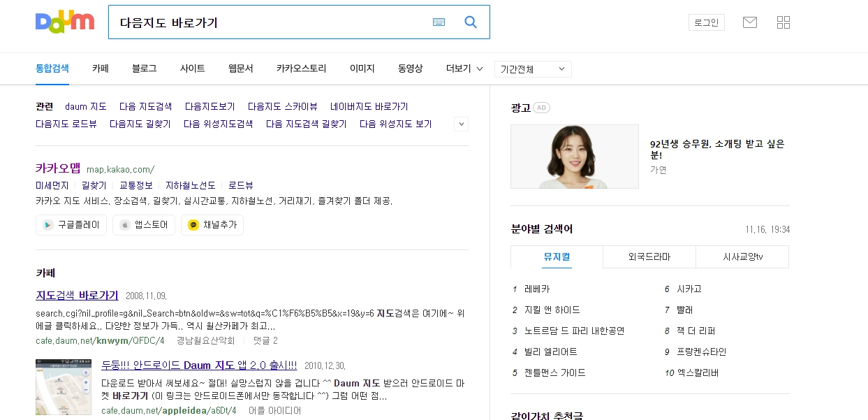Open the 이미지 tab
Image resolution: width=868 pixels, height=420 pixels.
pos(362,68)
